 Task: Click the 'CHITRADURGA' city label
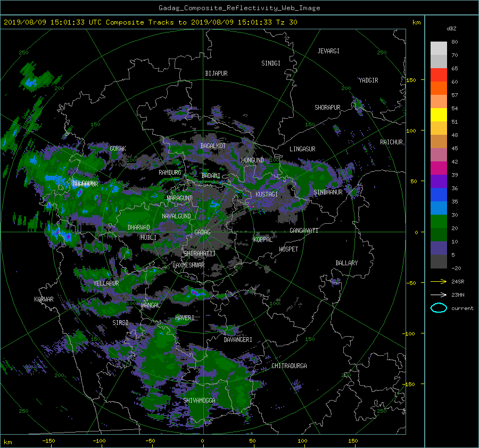(x=289, y=366)
